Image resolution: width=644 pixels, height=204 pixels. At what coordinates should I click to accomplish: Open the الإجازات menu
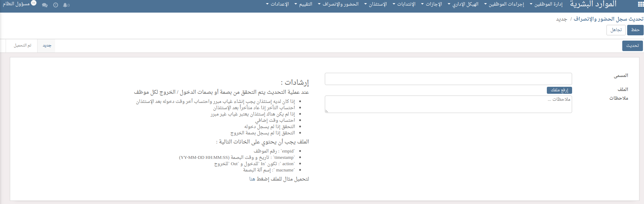coord(431,4)
